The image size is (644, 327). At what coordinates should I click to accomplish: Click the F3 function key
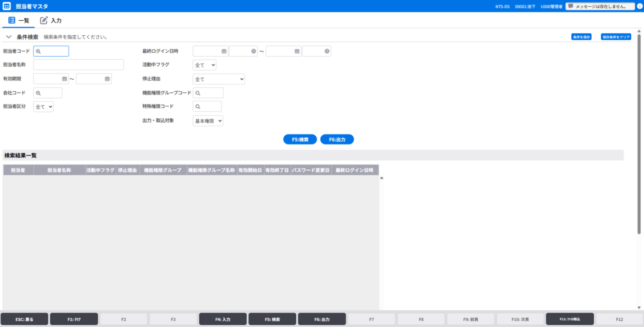(x=173, y=319)
